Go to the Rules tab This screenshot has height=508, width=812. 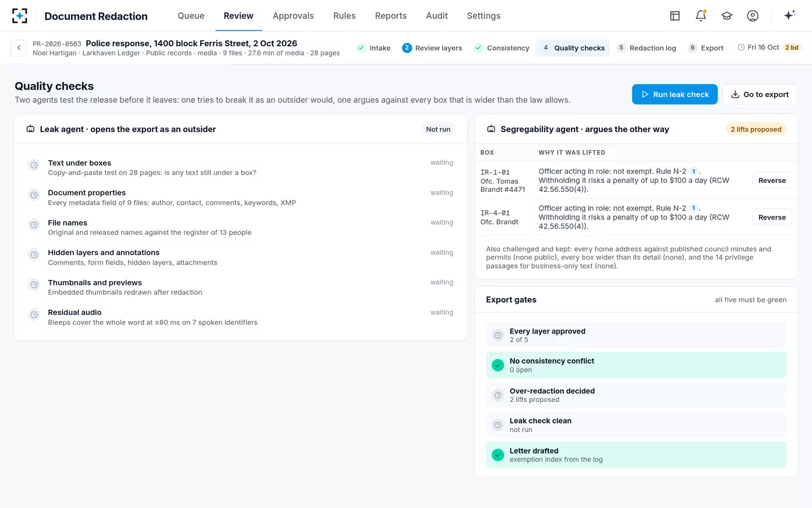[x=345, y=16]
